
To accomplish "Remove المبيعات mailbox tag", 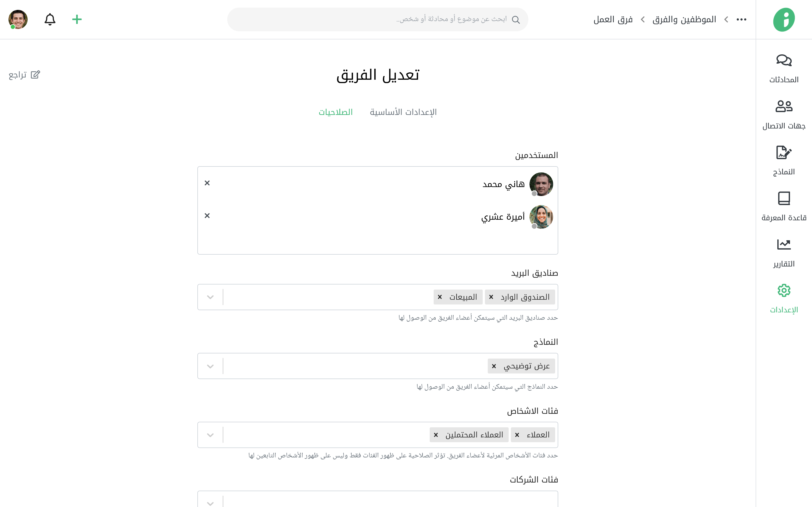I will coord(440,297).
